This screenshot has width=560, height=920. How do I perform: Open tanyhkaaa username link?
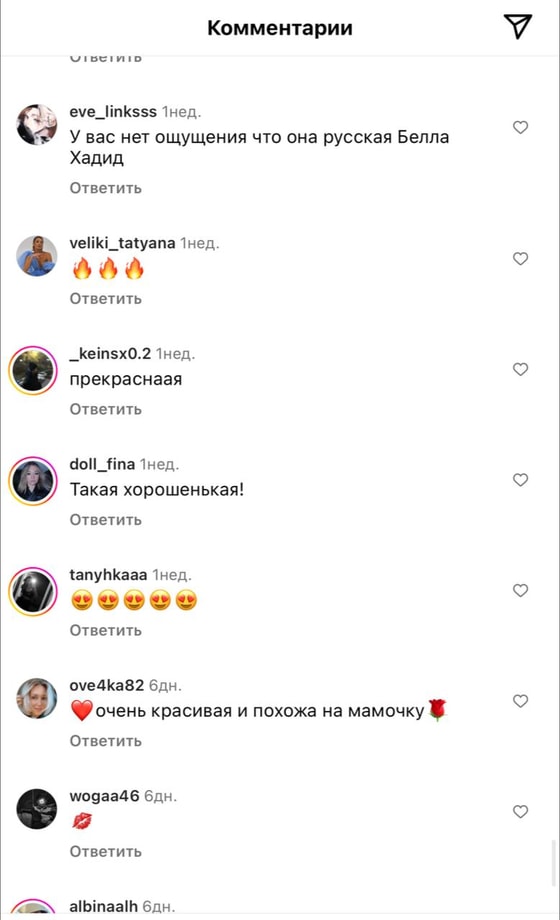[108, 575]
